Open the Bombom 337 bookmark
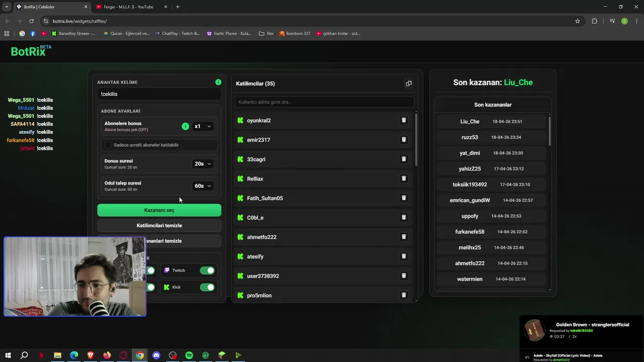Screen dimensions: 644x362 point(295,34)
